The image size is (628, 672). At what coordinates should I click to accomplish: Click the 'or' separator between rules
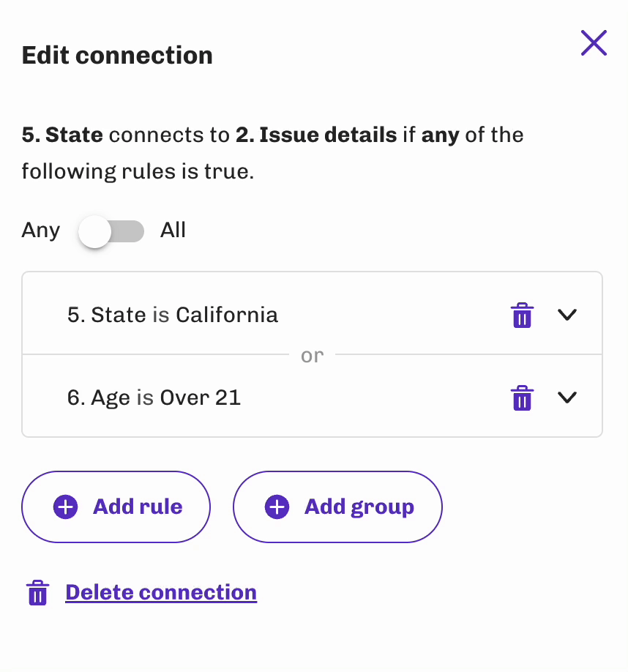coord(313,355)
